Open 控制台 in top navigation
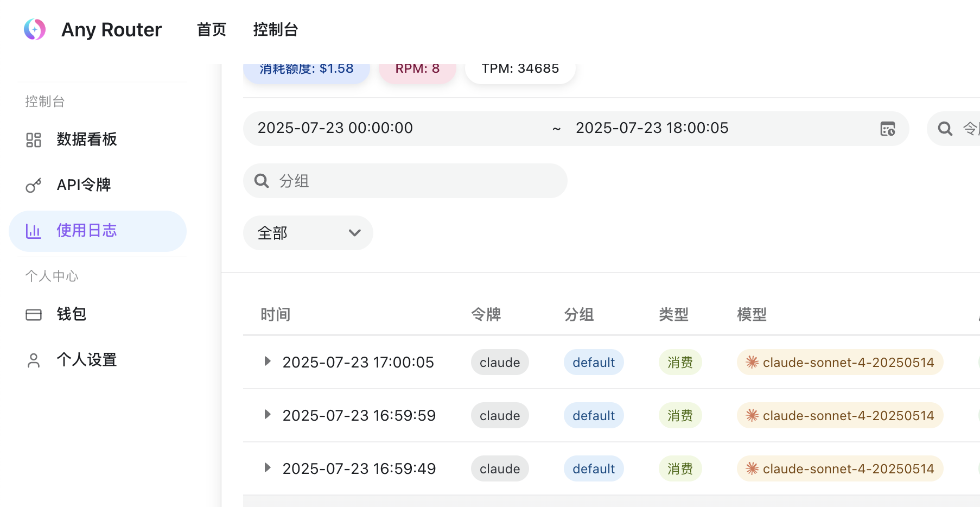This screenshot has width=980, height=507. 276,29
